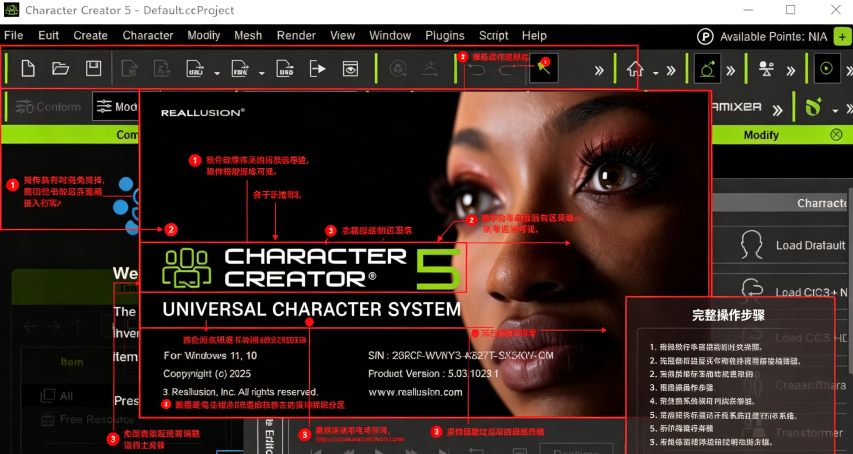Click the FBX export file icon
The image size is (853, 454).
(240, 69)
